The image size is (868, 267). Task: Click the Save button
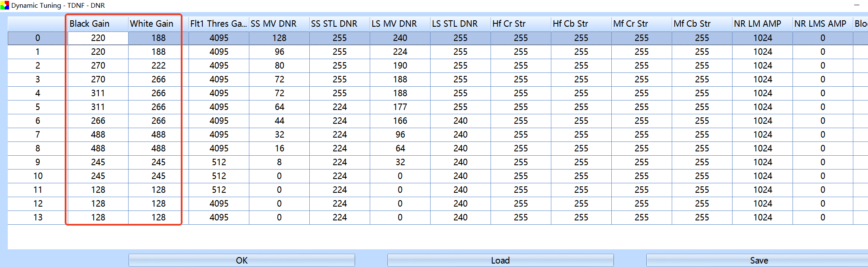pyautogui.click(x=758, y=260)
